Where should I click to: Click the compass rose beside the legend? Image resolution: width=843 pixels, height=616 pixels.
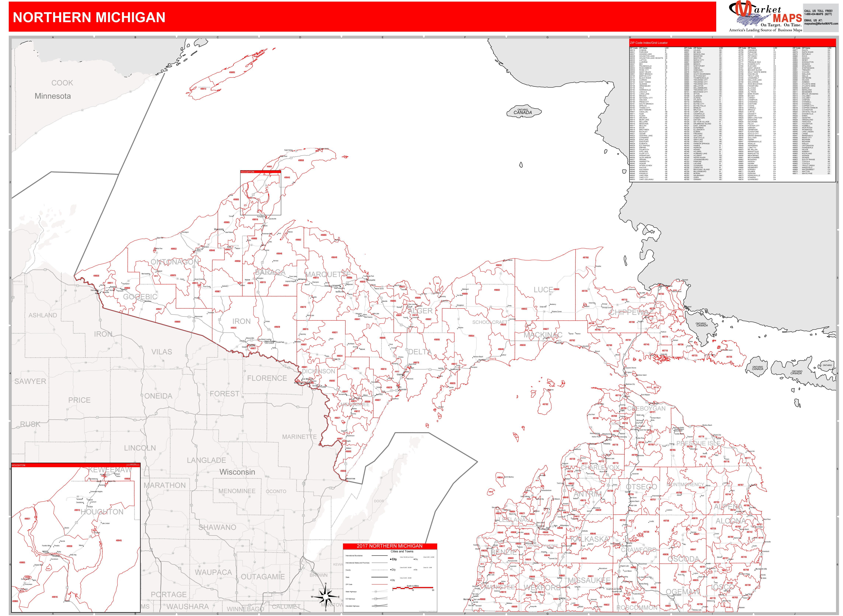[x=326, y=597]
